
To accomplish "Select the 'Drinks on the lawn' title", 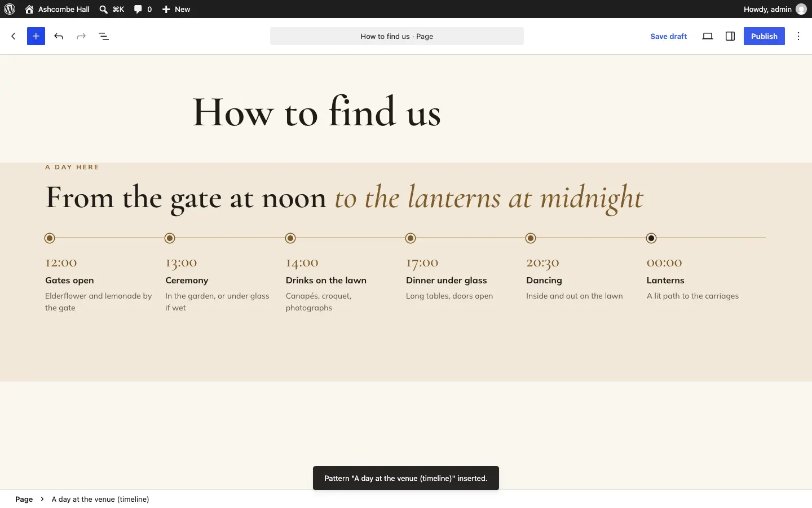I will point(326,281).
